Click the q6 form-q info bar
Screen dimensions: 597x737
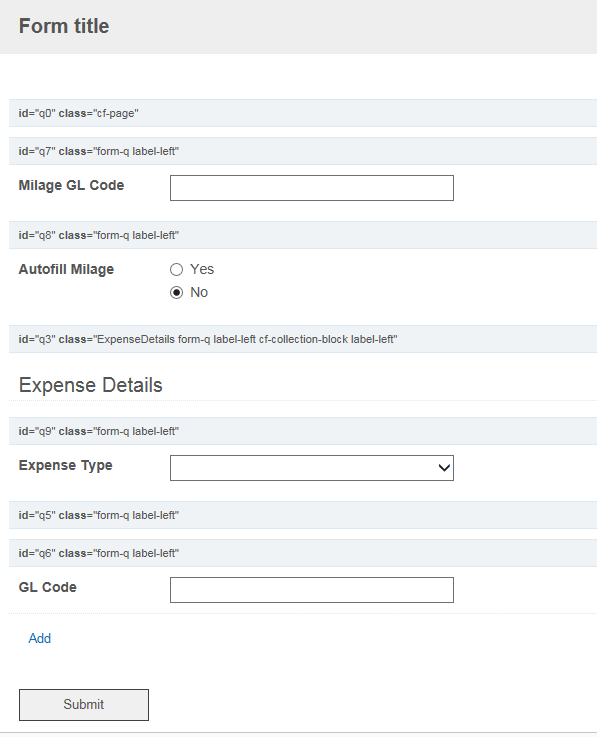303,553
